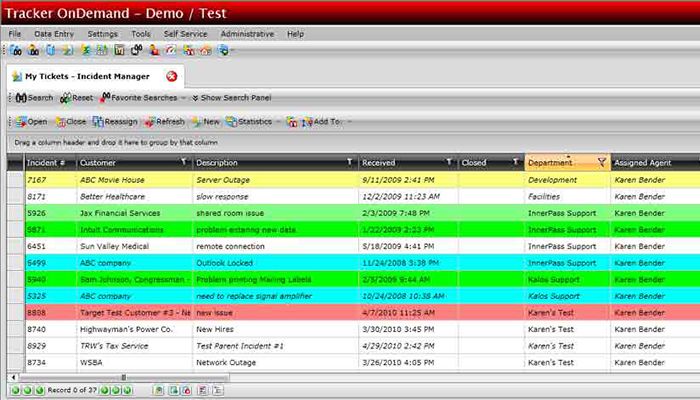Open the File menu
The image size is (700, 400).
pyautogui.click(x=15, y=34)
